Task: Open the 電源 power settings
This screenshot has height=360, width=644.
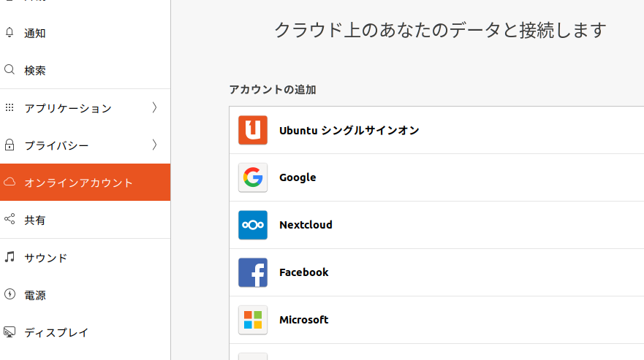Action: coord(85,295)
